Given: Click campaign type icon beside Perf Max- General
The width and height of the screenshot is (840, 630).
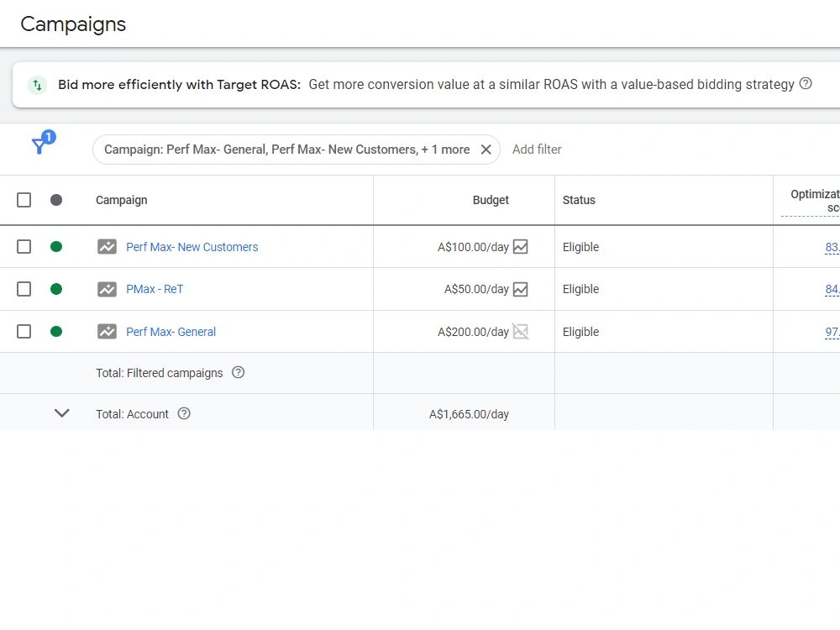Looking at the screenshot, I should [107, 331].
